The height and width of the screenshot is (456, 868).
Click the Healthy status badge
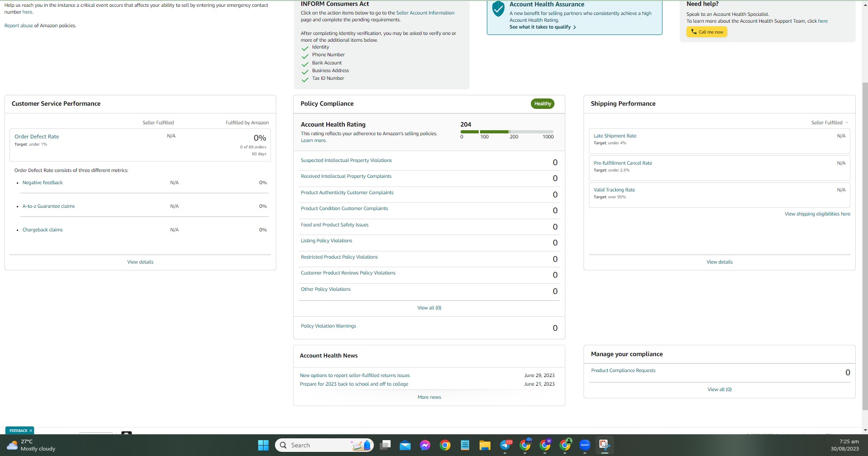542,103
